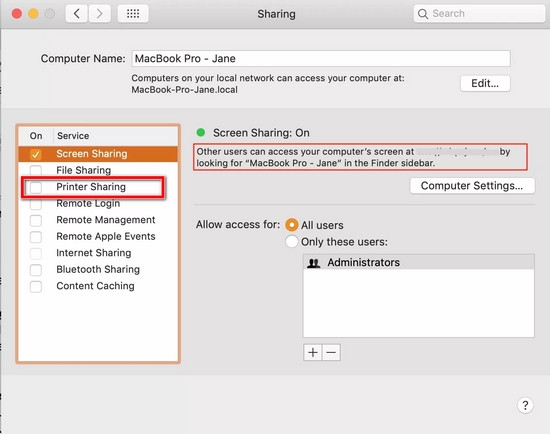Enable the File Sharing checkbox
The height and width of the screenshot is (434, 550).
point(36,171)
